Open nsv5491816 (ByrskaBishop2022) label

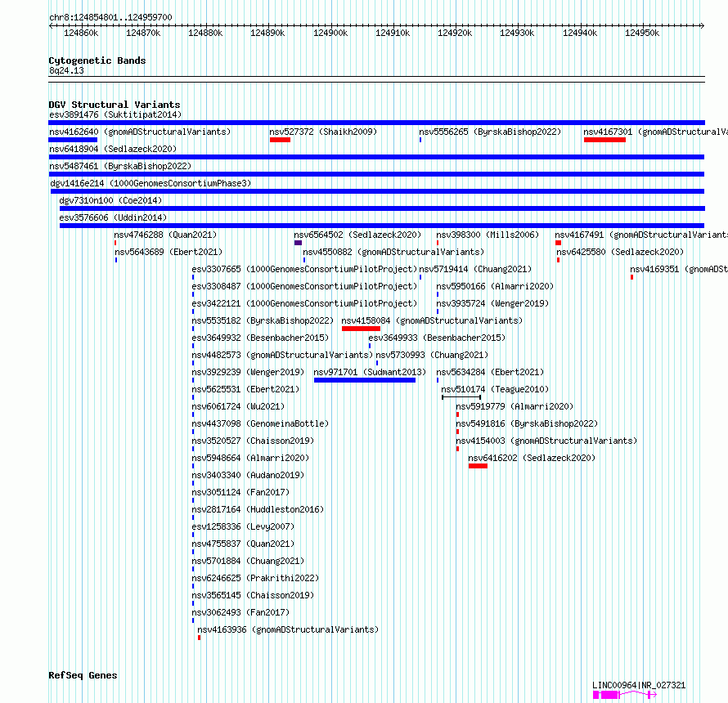[527, 423]
